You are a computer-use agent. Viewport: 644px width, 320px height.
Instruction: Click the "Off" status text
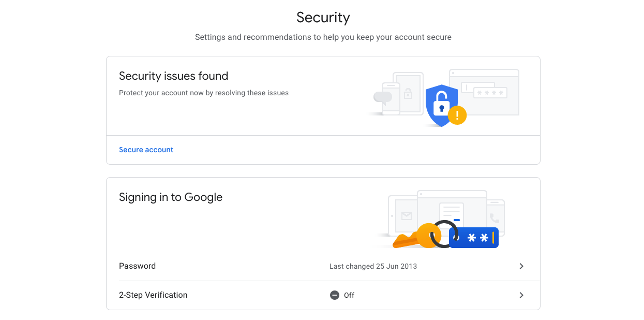click(349, 295)
